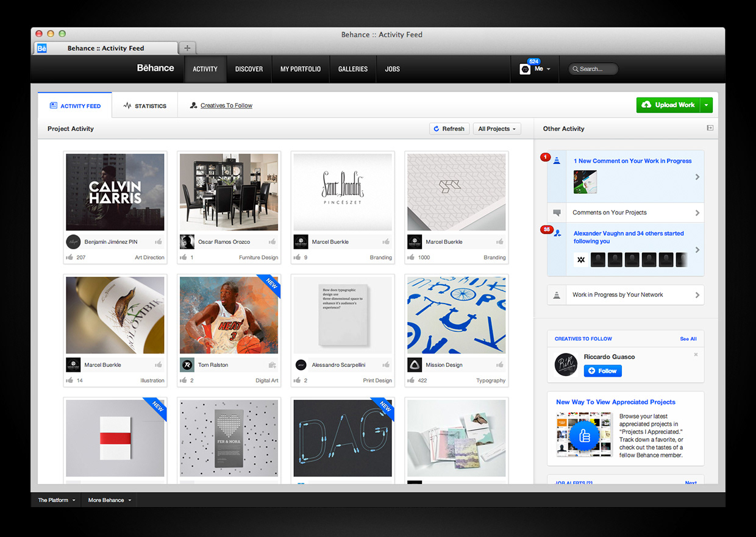Open New Way To View Appreciated Projects link
Image resolution: width=756 pixels, height=537 pixels.
pos(616,402)
